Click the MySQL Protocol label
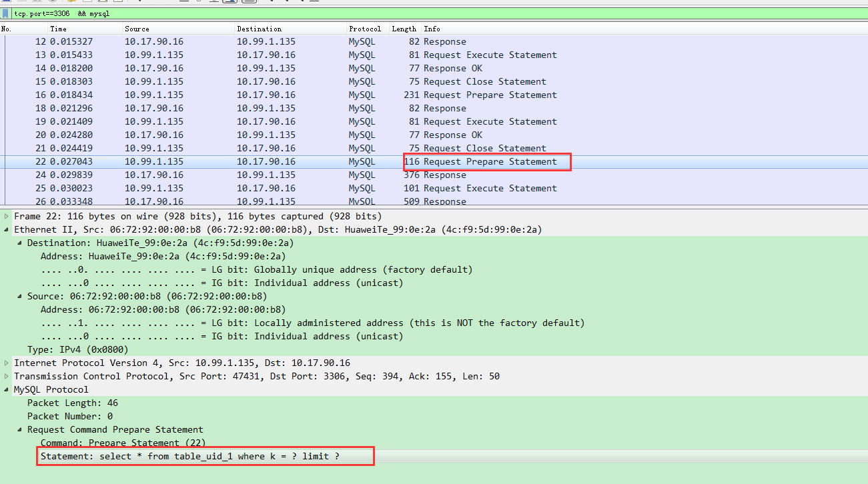The image size is (868, 484). [x=51, y=389]
